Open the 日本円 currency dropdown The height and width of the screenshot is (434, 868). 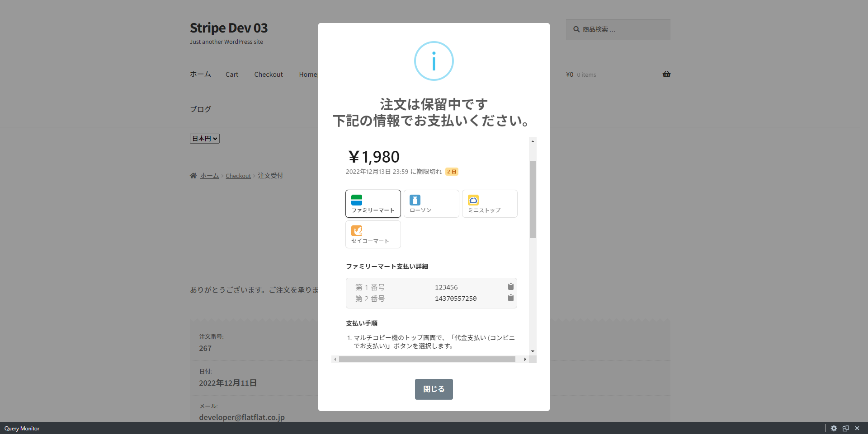click(x=205, y=139)
